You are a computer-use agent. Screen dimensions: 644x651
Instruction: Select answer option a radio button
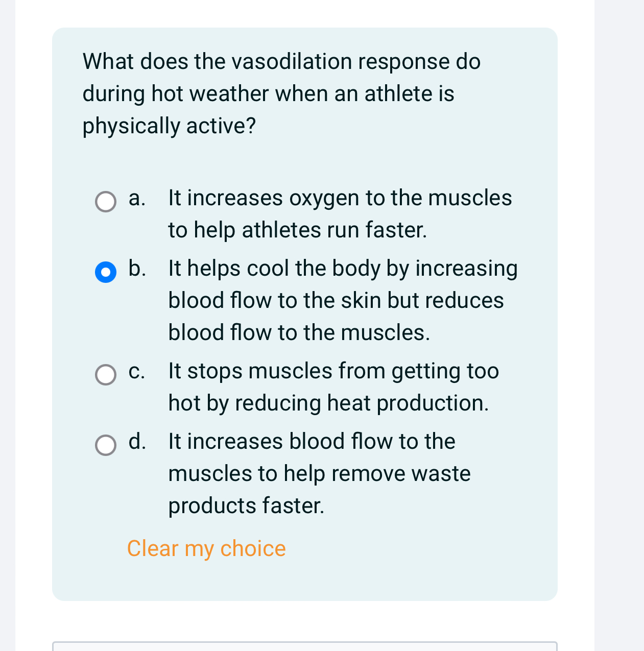point(106,202)
